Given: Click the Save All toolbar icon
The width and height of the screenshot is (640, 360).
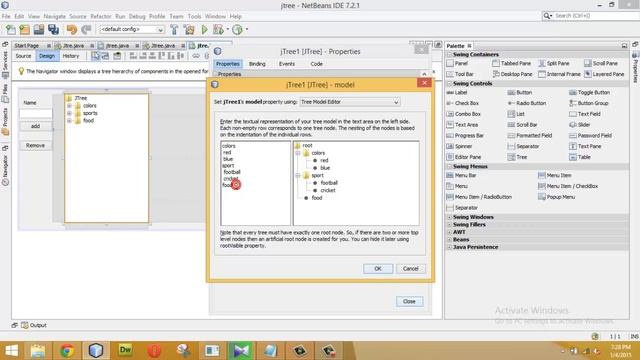Looking at the screenshot, I should [x=53, y=29].
